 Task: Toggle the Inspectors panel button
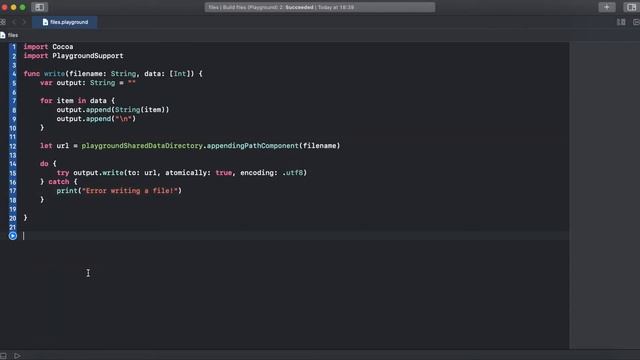pyautogui.click(x=631, y=7)
